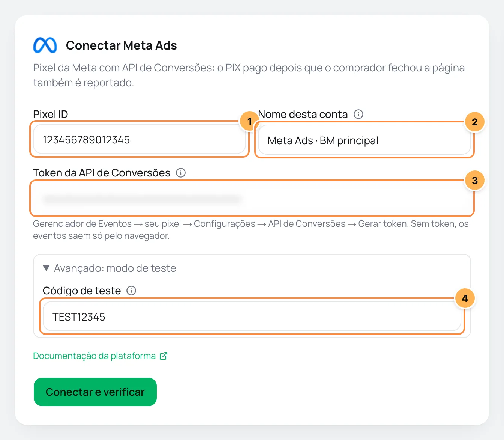Viewport: 504px width, 440px height.
Task: Click the info icon beside Código de teste
Action: pyautogui.click(x=131, y=291)
